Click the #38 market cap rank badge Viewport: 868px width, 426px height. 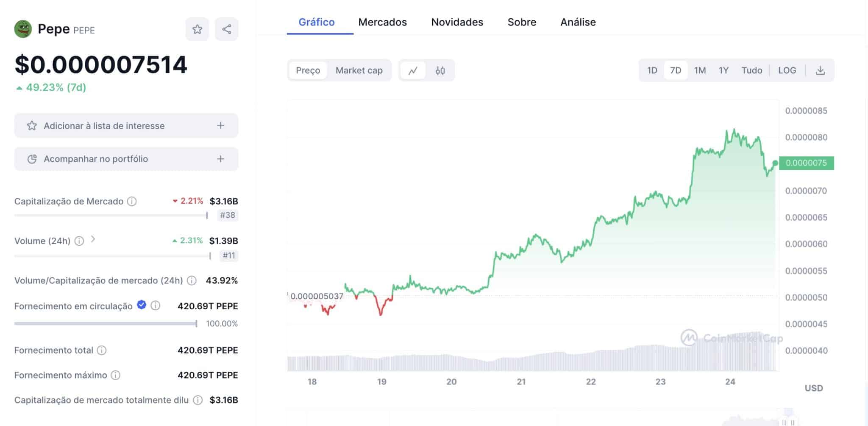(x=228, y=215)
